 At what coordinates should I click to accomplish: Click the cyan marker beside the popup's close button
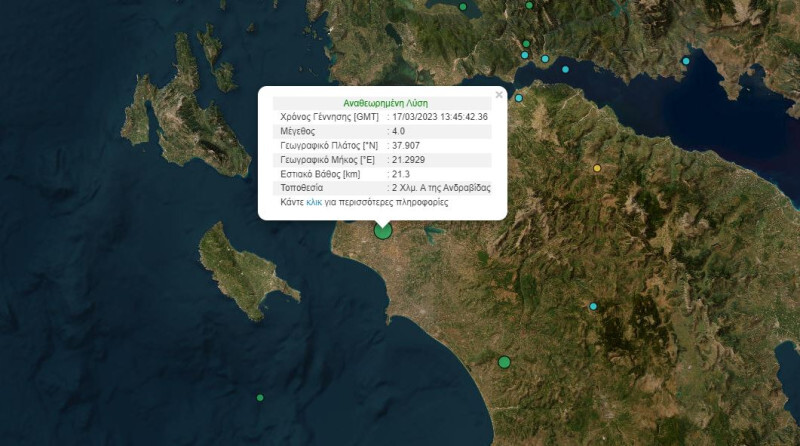[519, 98]
